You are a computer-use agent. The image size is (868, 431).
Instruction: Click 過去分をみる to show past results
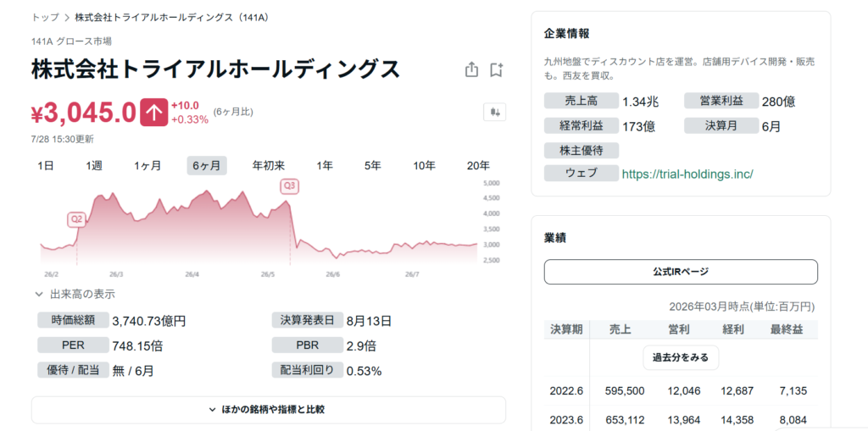coord(681,357)
